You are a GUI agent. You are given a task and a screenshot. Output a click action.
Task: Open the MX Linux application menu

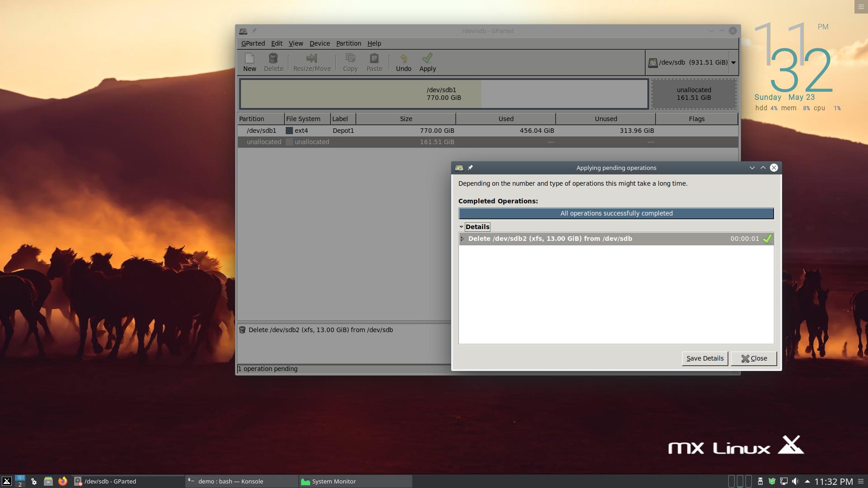6,481
